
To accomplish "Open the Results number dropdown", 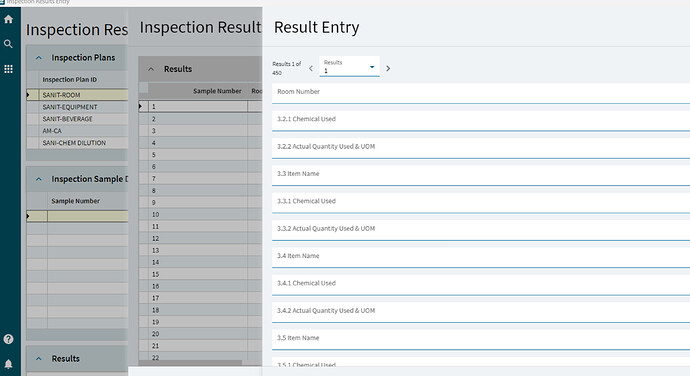I will [349, 66].
